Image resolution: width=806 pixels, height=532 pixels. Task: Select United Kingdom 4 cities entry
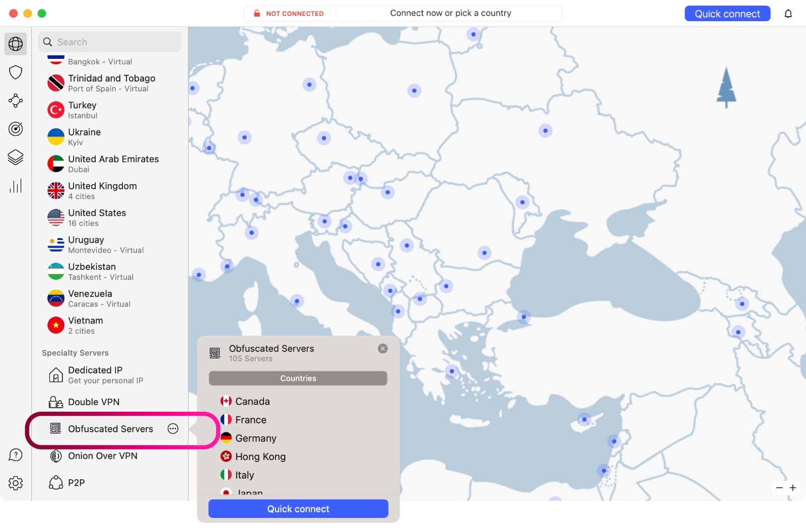110,191
